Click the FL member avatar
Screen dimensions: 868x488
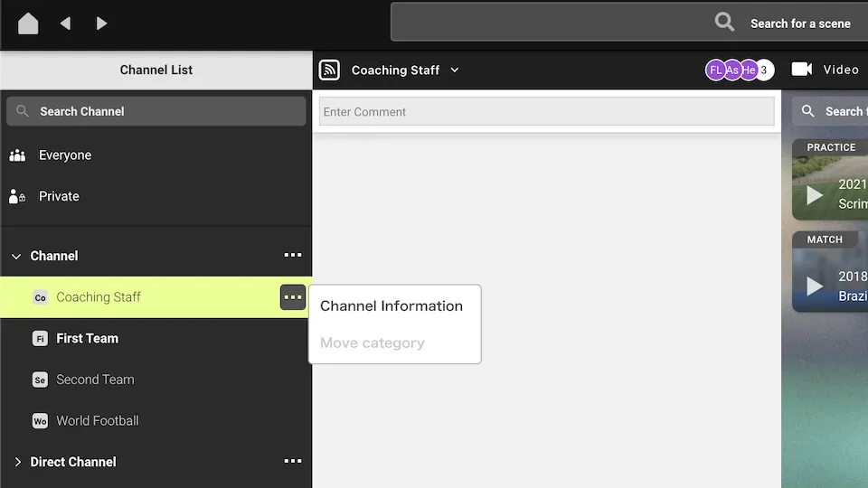pos(715,70)
